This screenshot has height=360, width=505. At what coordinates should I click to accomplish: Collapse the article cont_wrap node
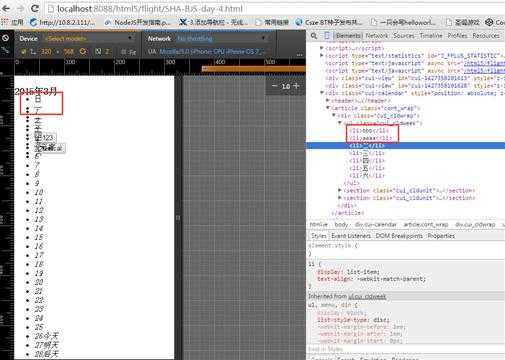point(327,108)
